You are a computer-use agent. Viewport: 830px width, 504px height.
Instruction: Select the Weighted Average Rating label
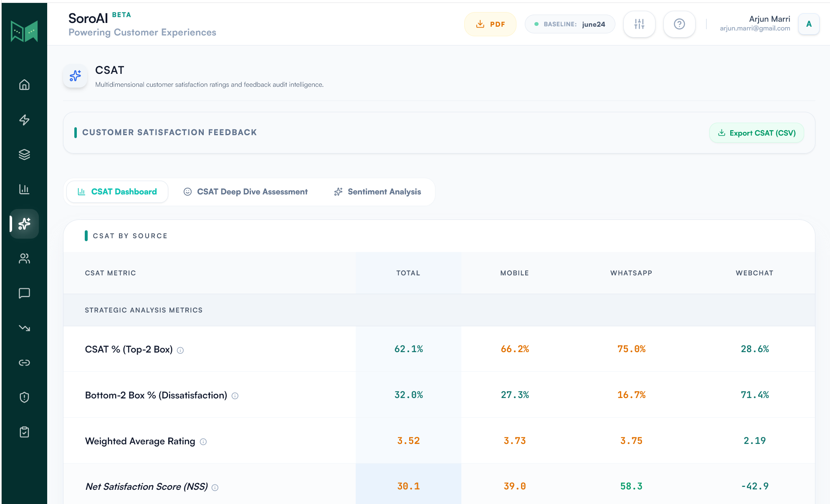(140, 441)
